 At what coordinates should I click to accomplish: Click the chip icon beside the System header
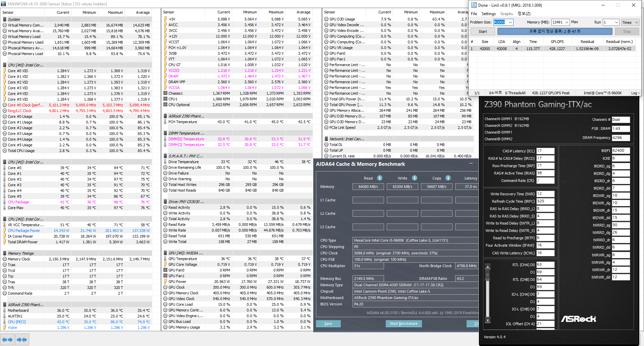5,19
